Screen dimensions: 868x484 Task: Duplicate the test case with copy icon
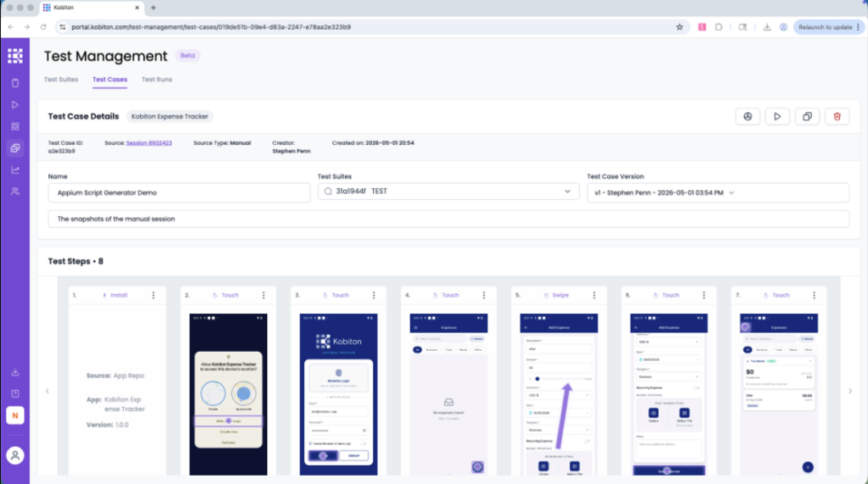(x=807, y=116)
